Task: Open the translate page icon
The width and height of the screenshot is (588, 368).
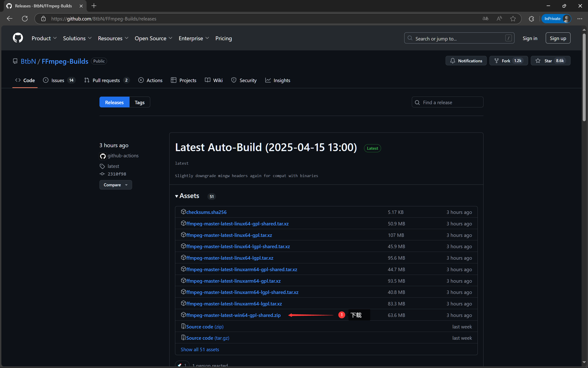Action: click(485, 18)
